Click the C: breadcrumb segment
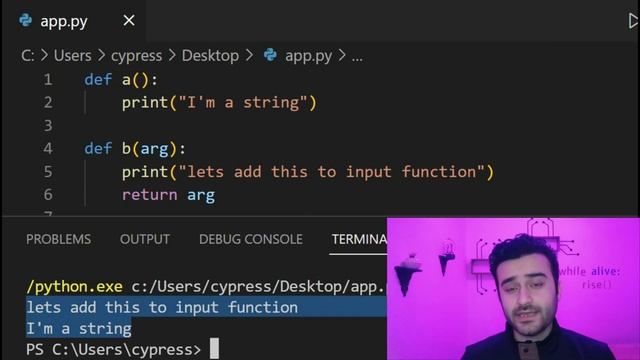 (27, 56)
